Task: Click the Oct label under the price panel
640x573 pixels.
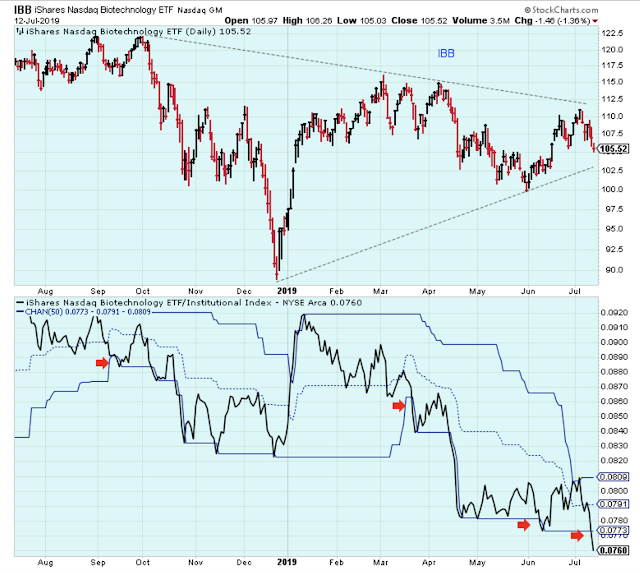Action: pos(142,291)
